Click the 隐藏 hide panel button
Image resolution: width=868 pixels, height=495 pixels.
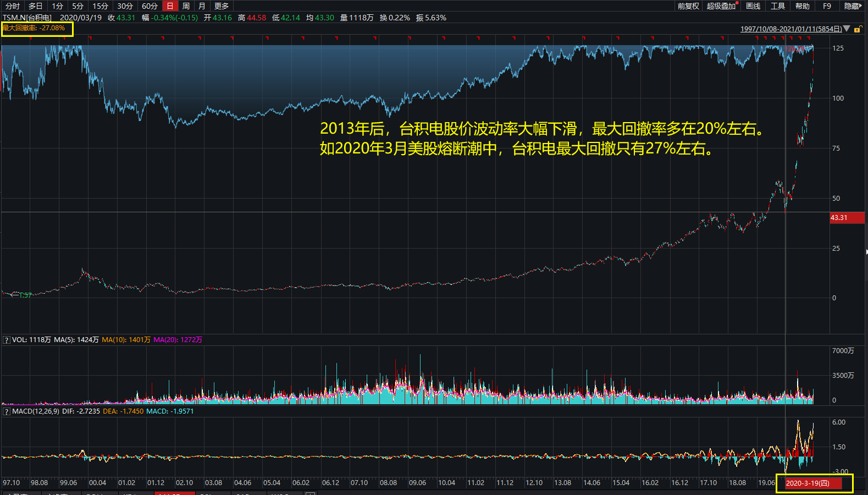click(853, 6)
